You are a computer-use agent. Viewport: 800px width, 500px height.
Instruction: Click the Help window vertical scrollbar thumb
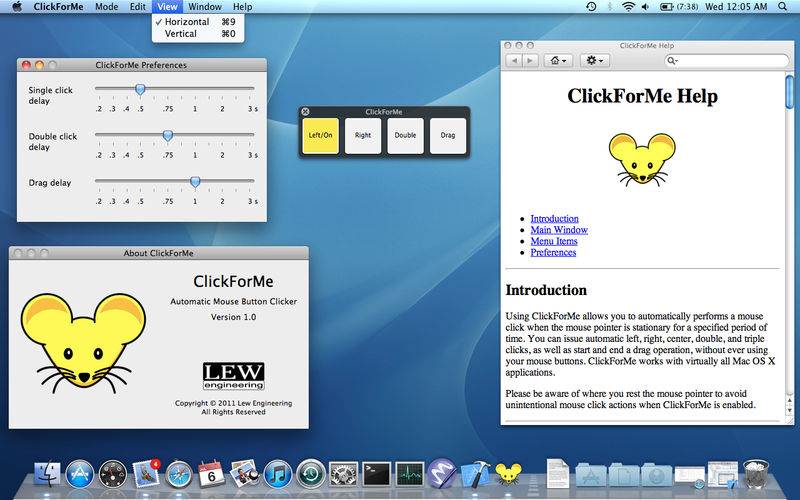point(789,92)
